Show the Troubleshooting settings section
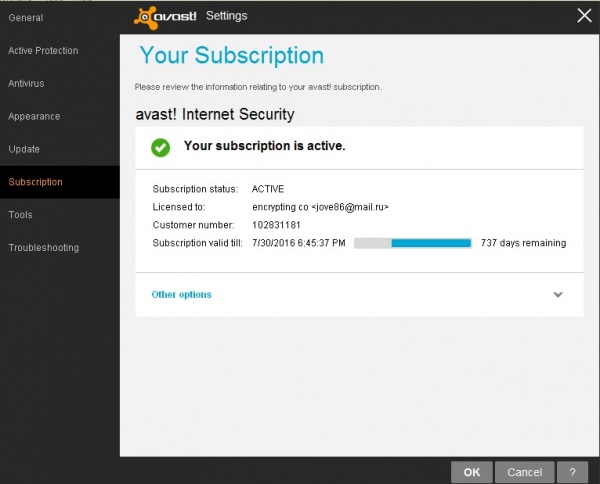The height and width of the screenshot is (484, 600). [43, 248]
